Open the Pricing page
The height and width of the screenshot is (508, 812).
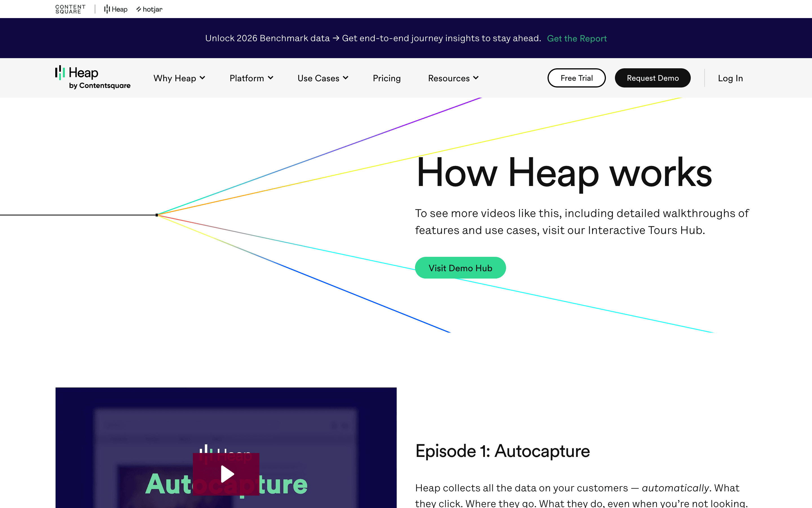pos(387,78)
